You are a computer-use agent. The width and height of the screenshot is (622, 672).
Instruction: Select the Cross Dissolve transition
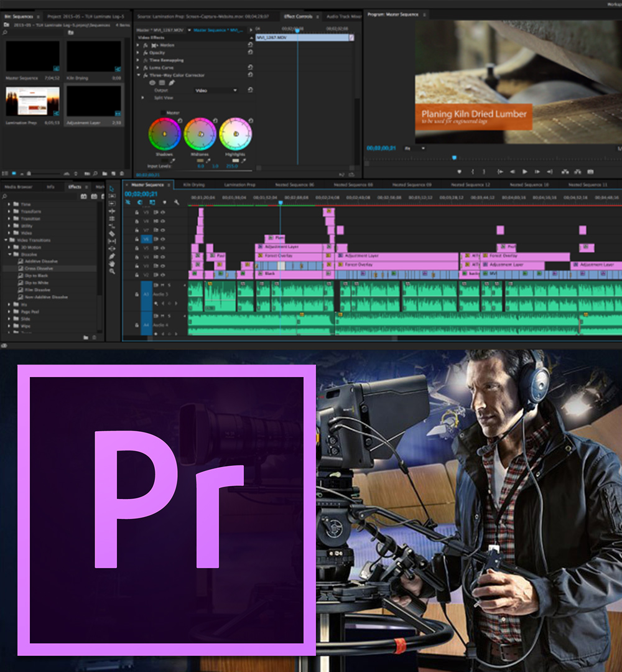coord(39,268)
